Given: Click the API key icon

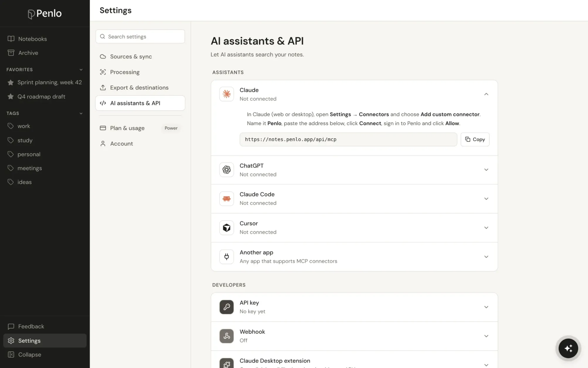Looking at the screenshot, I should (226, 307).
